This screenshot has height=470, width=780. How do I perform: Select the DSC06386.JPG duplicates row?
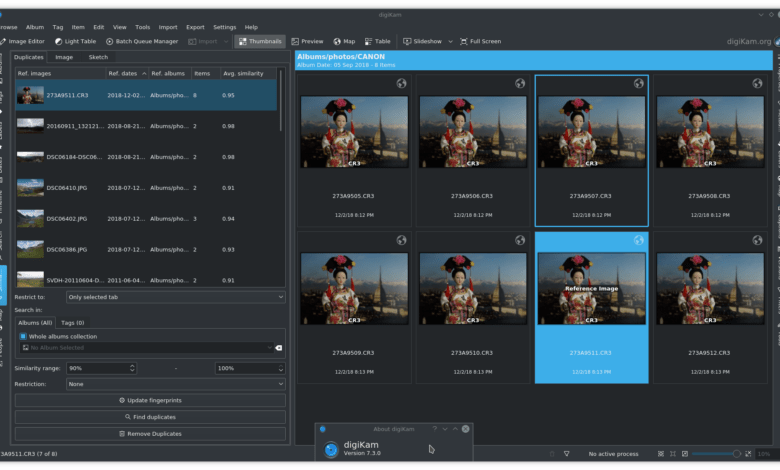click(146, 250)
